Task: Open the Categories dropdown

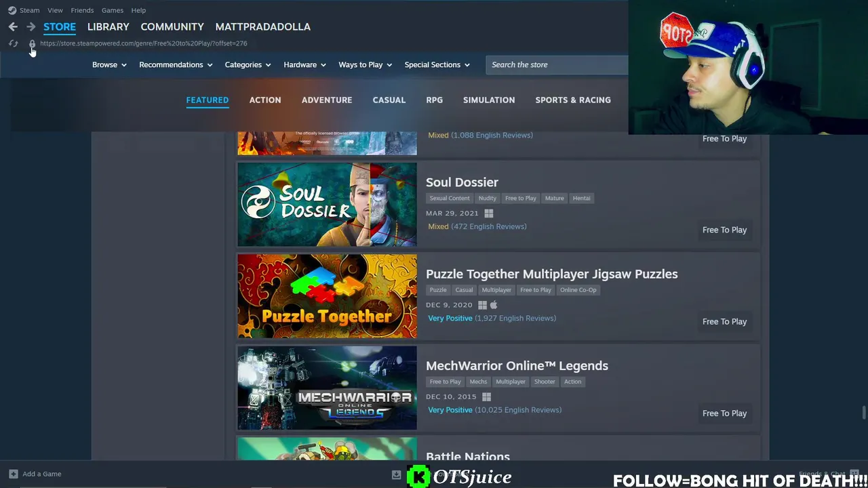Action: coord(248,64)
